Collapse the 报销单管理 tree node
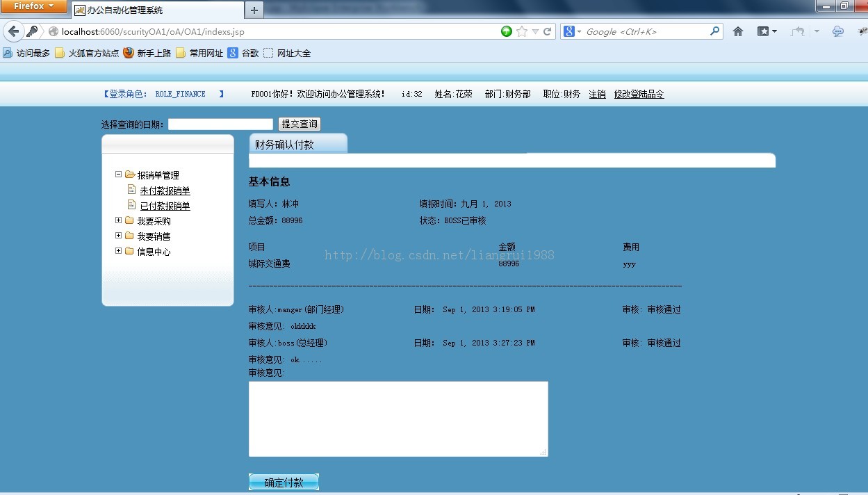This screenshot has width=868, height=495. click(x=118, y=175)
